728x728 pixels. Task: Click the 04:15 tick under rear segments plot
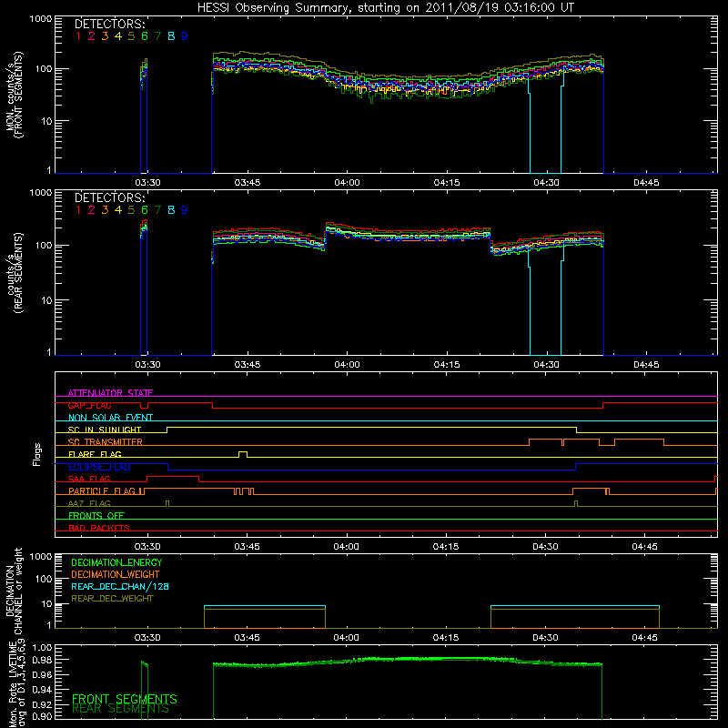point(447,365)
